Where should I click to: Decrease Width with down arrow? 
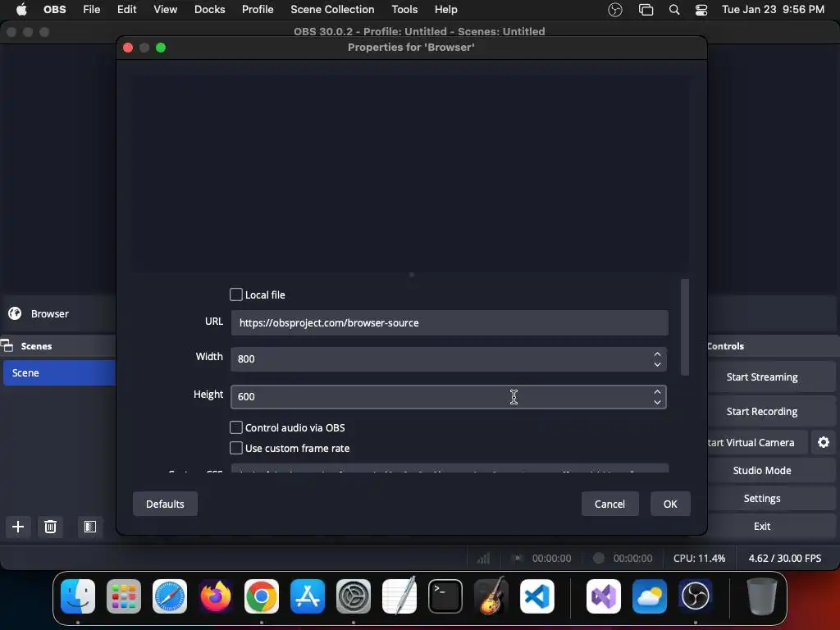(x=657, y=364)
